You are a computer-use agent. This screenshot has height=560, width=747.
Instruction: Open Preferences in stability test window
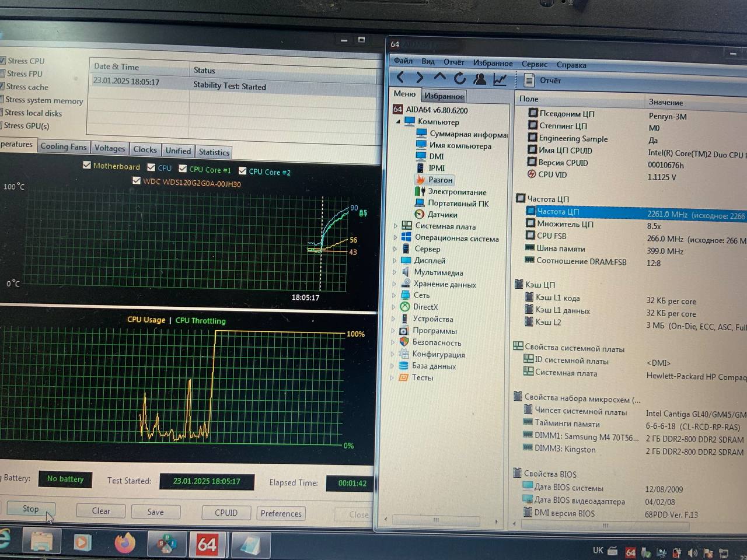[x=281, y=513]
